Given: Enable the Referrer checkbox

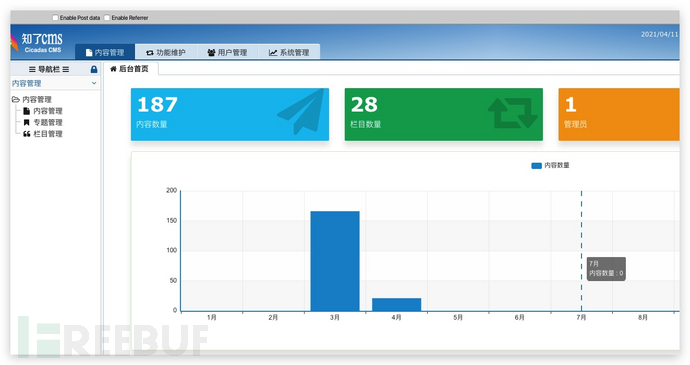Looking at the screenshot, I should (x=106, y=18).
